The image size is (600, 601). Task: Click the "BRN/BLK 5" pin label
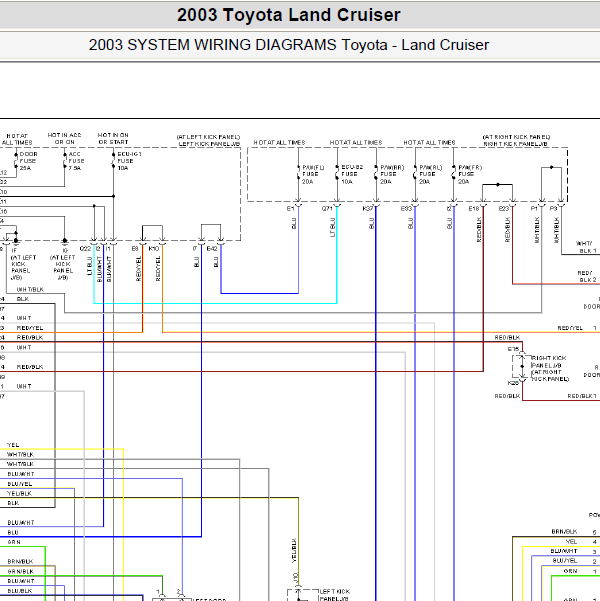click(x=574, y=532)
